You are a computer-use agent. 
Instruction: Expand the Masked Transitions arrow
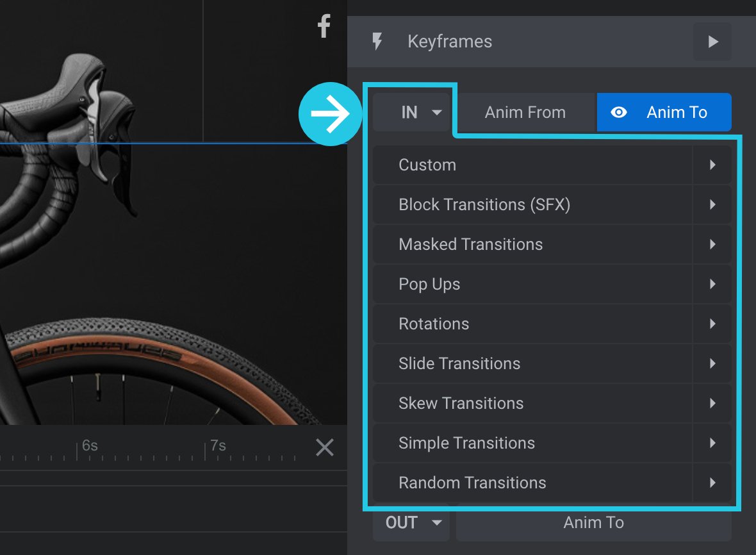pos(712,244)
